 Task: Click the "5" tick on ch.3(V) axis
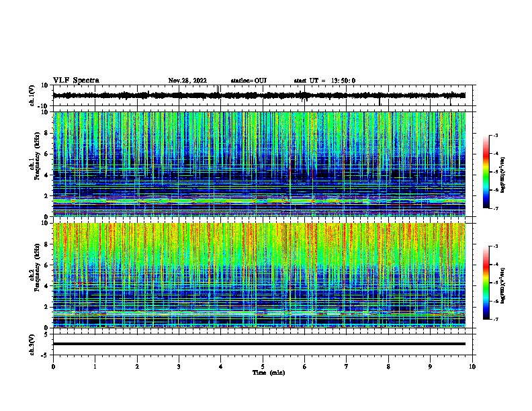[x=47, y=334]
